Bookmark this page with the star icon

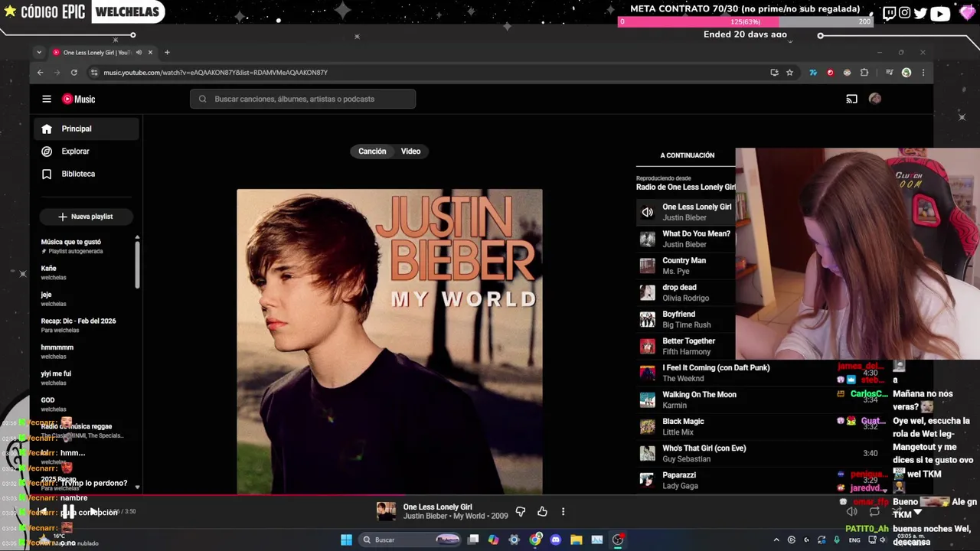coord(789,73)
